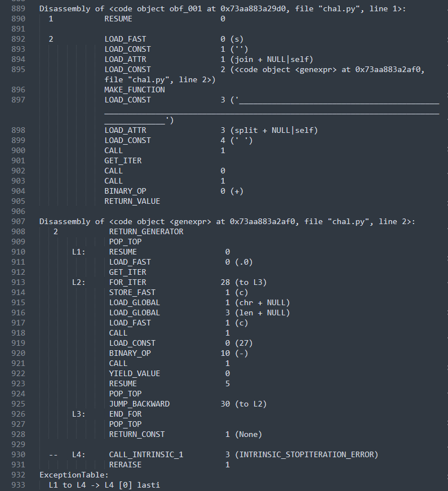Click the RETURN_GENERATOR instruction
This screenshot has width=448, height=491.
click(146, 232)
